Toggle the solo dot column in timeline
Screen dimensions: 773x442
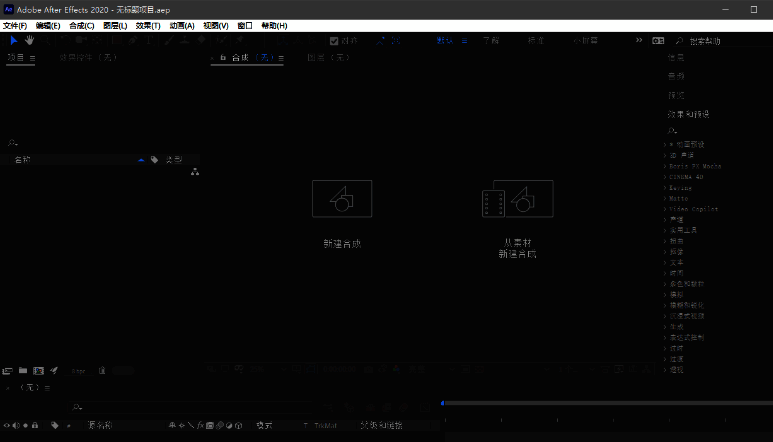(x=26, y=425)
